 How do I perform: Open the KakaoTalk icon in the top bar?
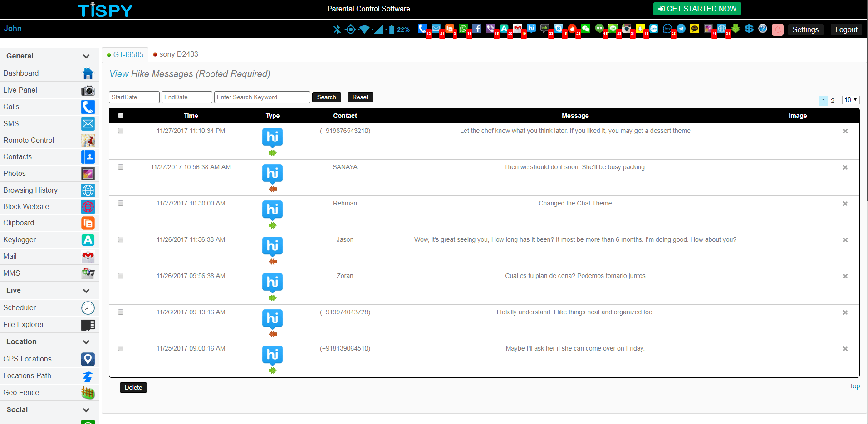(695, 29)
